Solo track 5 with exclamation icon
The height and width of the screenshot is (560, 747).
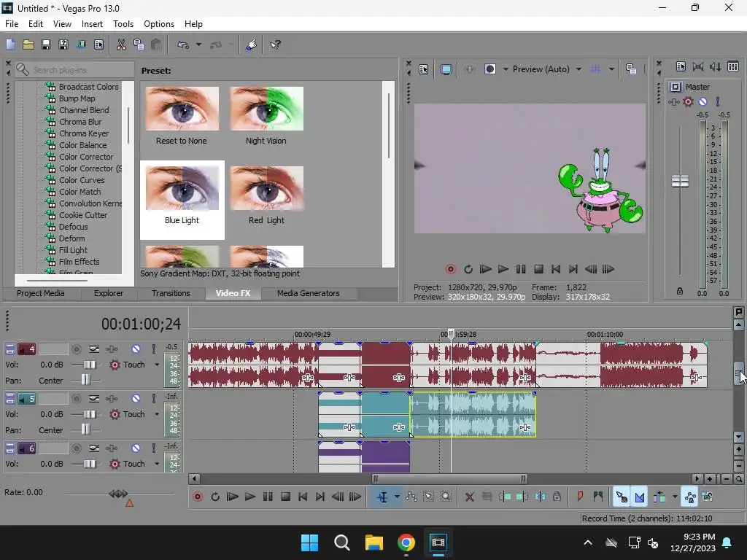153,399
